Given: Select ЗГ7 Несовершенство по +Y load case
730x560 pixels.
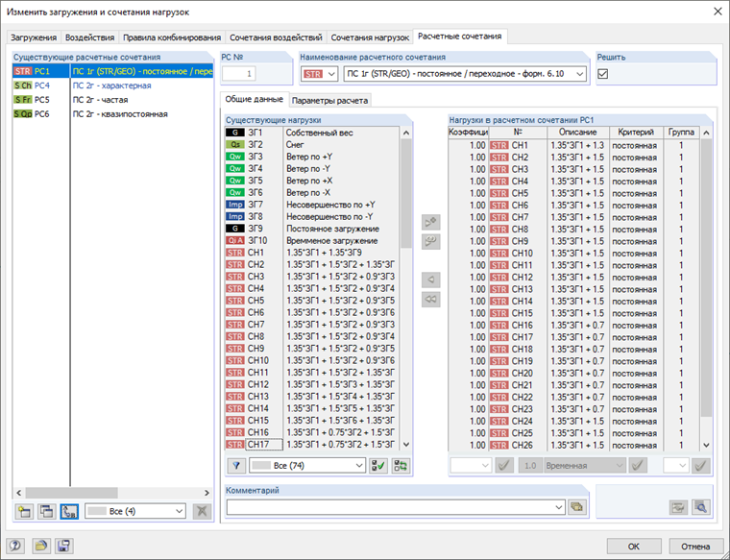Looking at the screenshot, I should 312,205.
